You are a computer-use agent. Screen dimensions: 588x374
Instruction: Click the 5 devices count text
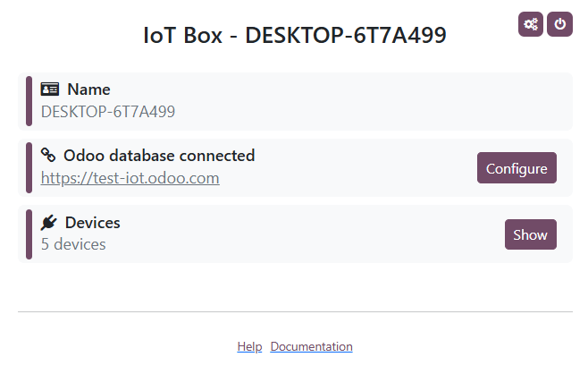(73, 244)
